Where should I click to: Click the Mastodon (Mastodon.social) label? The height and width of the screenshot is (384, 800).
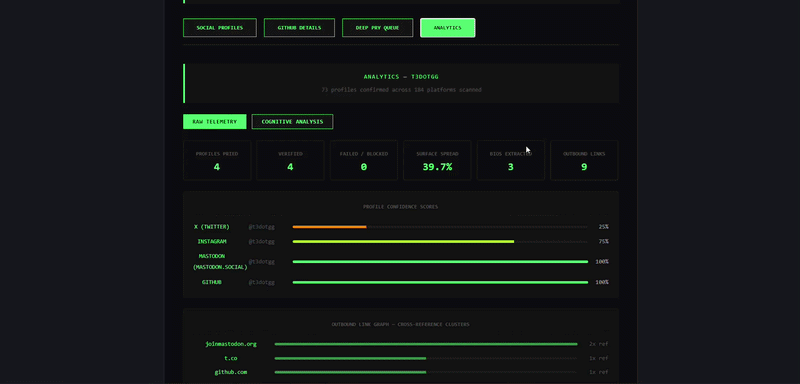[x=220, y=262]
